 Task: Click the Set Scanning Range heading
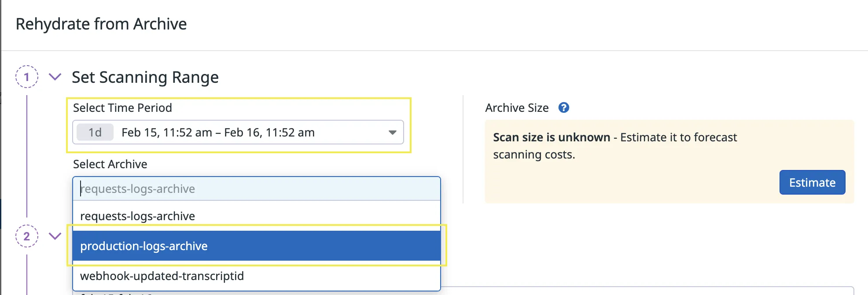[x=145, y=77]
